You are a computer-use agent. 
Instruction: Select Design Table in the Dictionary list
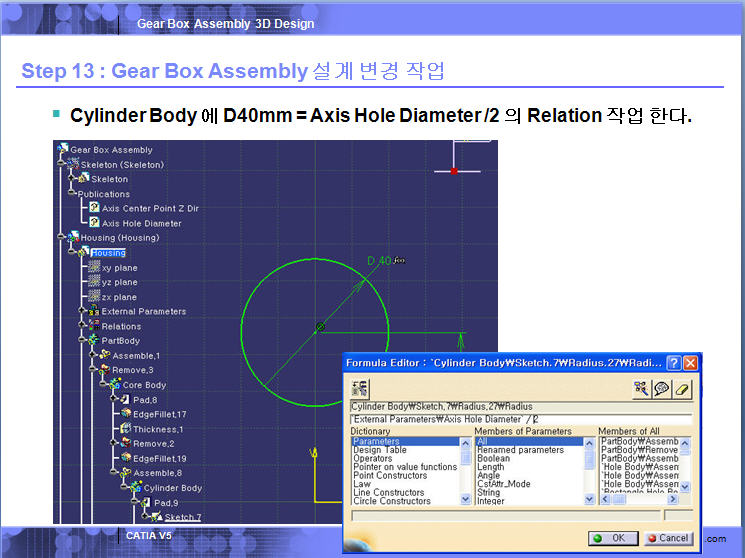point(379,450)
